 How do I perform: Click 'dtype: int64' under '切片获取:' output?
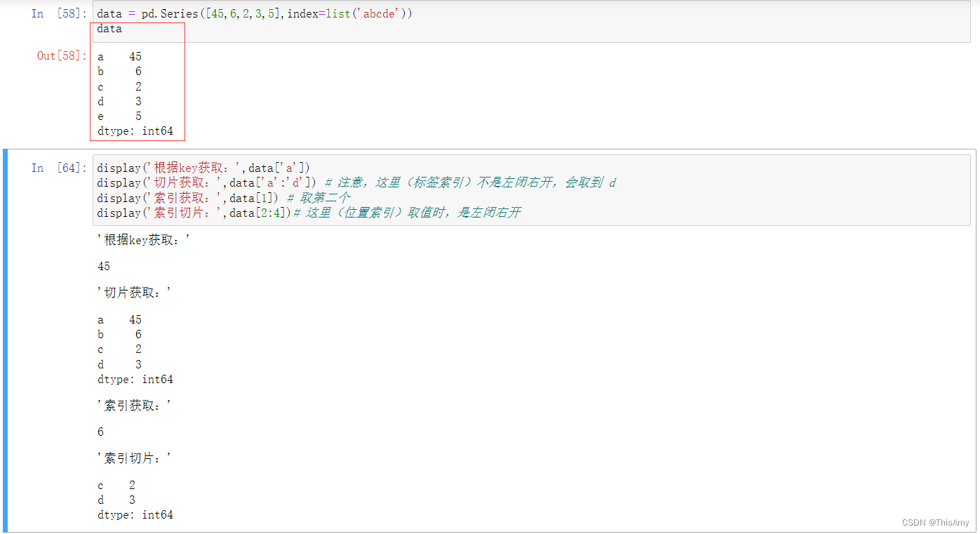135,380
